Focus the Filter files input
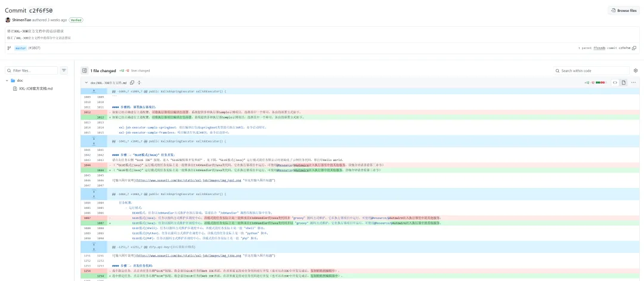644x281 pixels. click(31, 70)
